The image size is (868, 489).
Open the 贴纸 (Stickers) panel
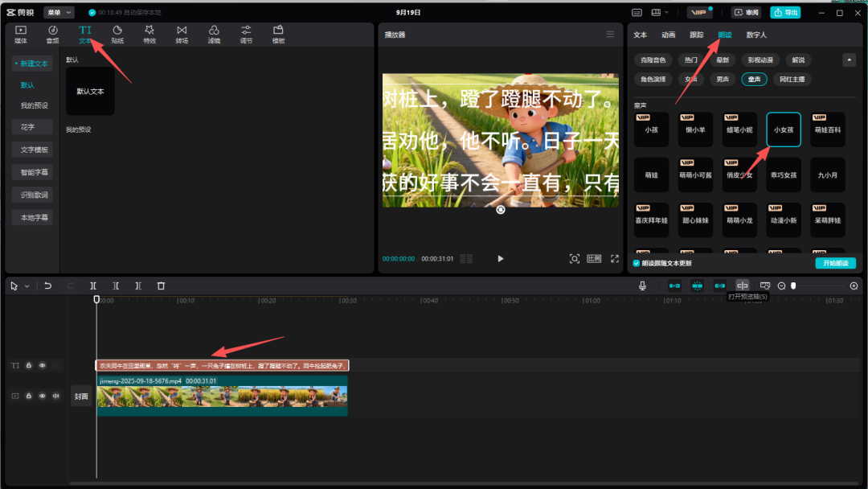[117, 35]
